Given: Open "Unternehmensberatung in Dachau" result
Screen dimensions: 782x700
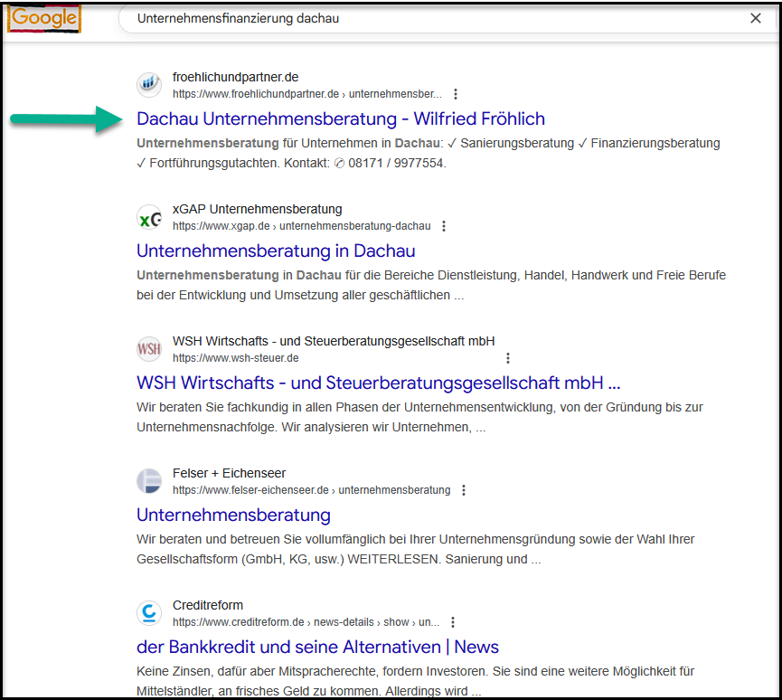Looking at the screenshot, I should 276,251.
